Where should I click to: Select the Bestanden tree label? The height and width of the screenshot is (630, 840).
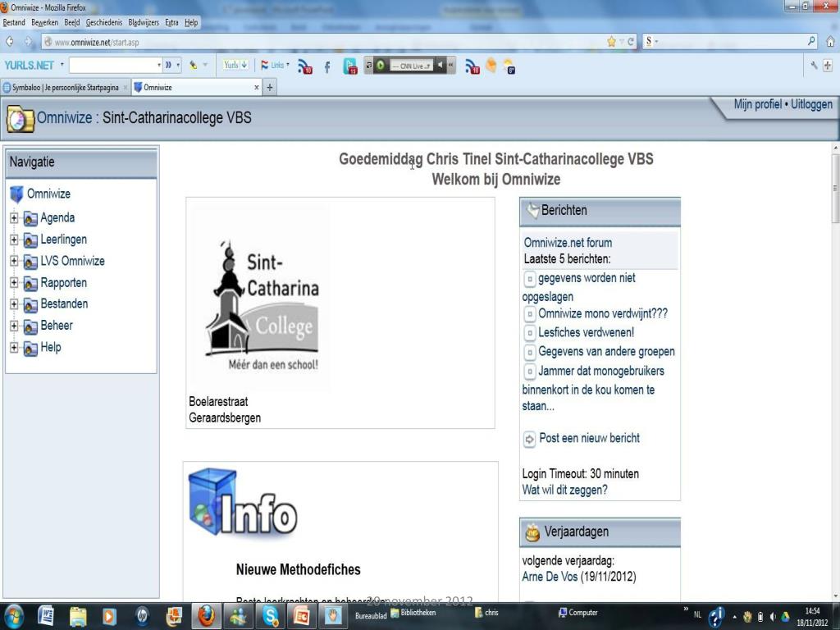pos(64,304)
